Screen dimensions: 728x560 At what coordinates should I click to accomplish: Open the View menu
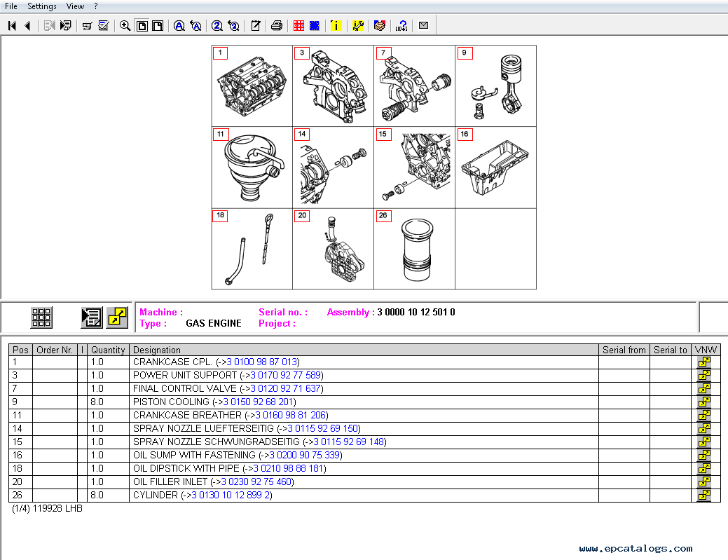[x=75, y=6]
